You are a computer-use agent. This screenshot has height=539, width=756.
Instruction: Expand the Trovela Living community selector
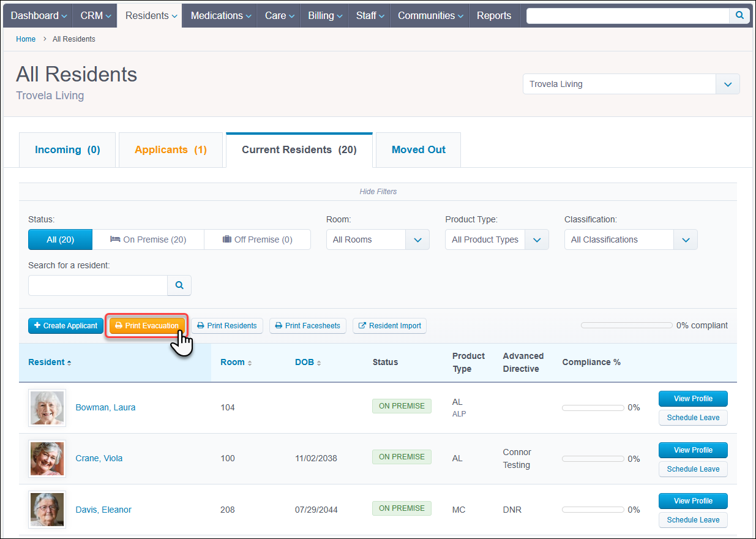pyautogui.click(x=727, y=85)
